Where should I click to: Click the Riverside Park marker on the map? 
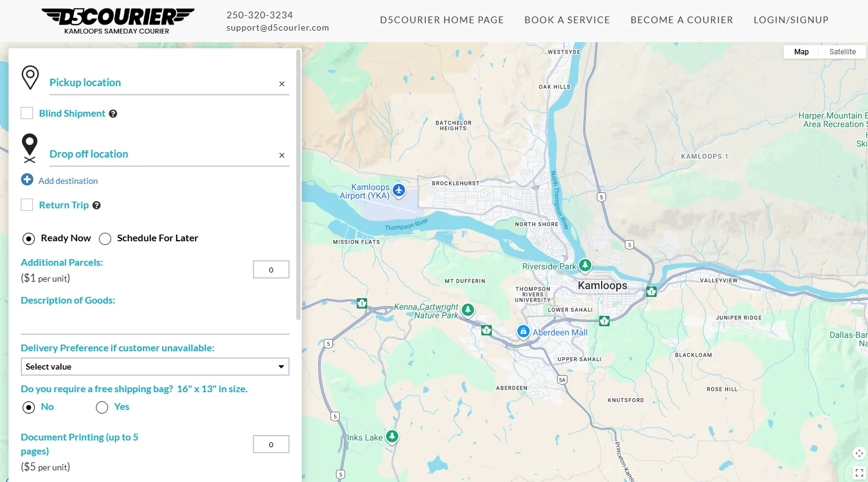pos(585,265)
